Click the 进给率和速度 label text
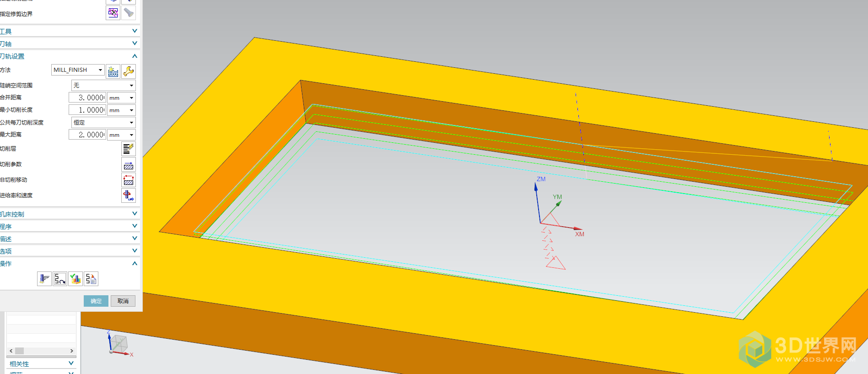 (16, 195)
